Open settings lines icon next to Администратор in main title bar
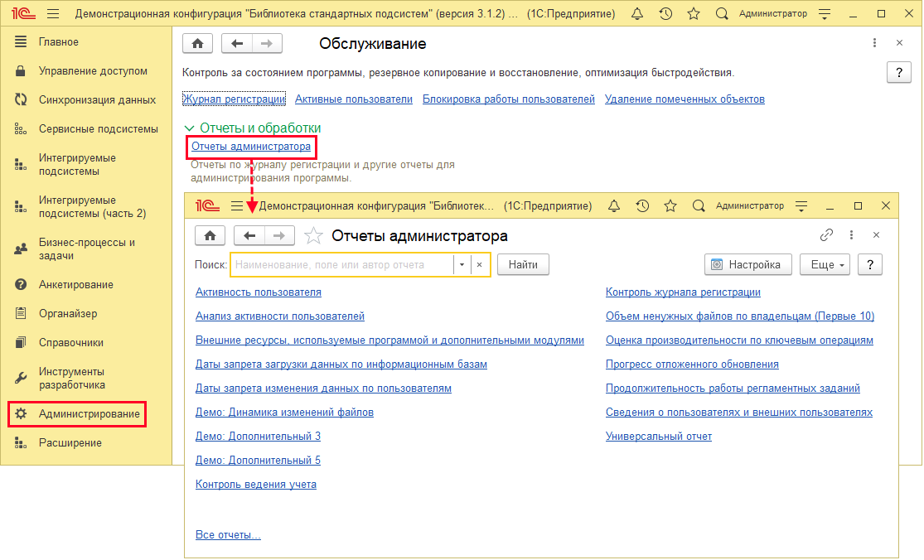Screen dimensions: 924x560 point(825,13)
